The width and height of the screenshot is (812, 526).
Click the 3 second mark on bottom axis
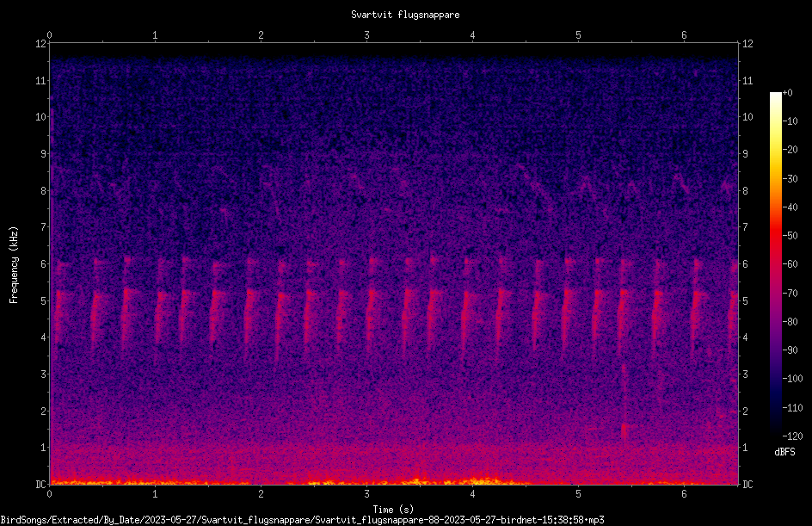366,494
